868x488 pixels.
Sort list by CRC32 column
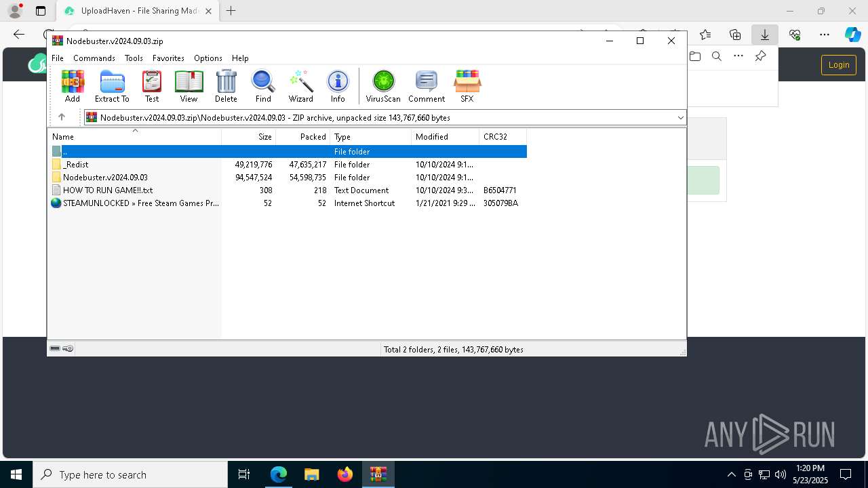point(502,136)
